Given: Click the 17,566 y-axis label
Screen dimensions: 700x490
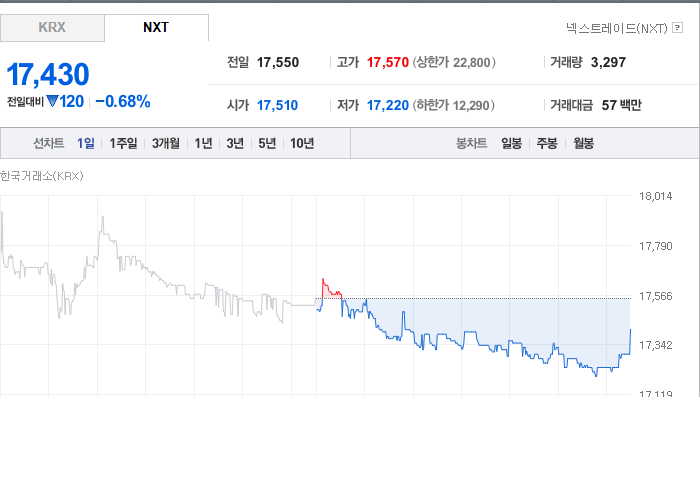Looking at the screenshot, I should click(x=655, y=296).
